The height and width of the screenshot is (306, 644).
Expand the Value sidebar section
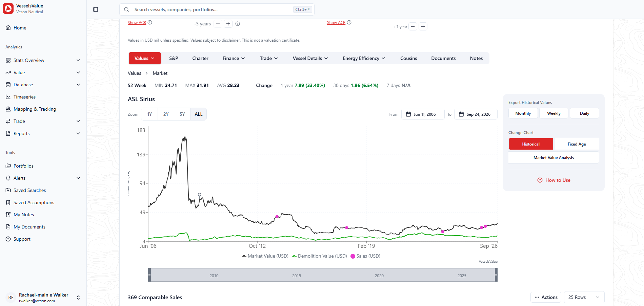point(43,72)
